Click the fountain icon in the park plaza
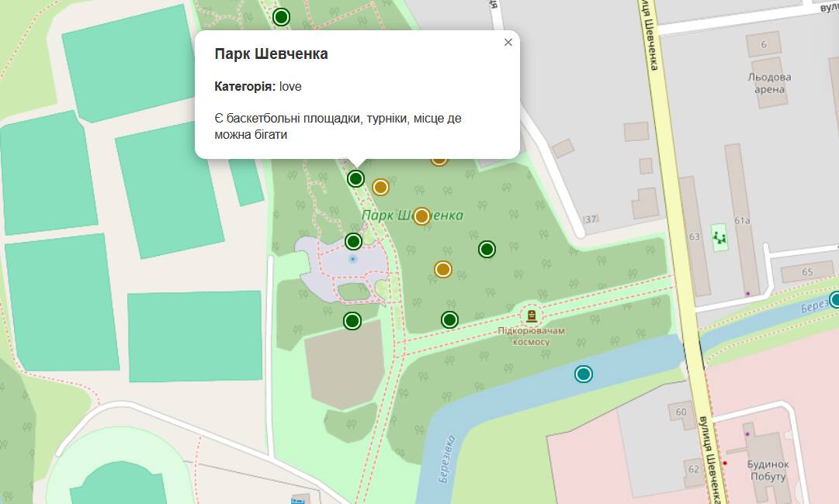839x504 pixels. point(353,259)
